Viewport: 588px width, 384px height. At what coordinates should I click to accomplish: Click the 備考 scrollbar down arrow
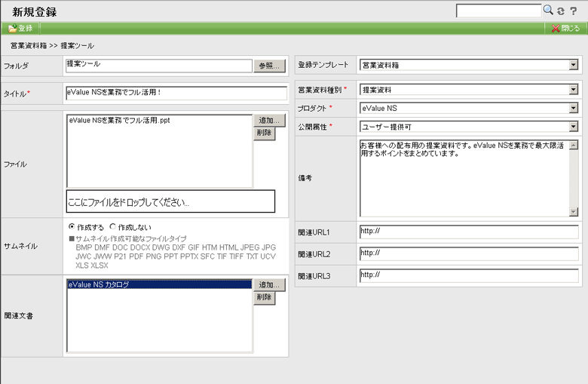click(574, 212)
